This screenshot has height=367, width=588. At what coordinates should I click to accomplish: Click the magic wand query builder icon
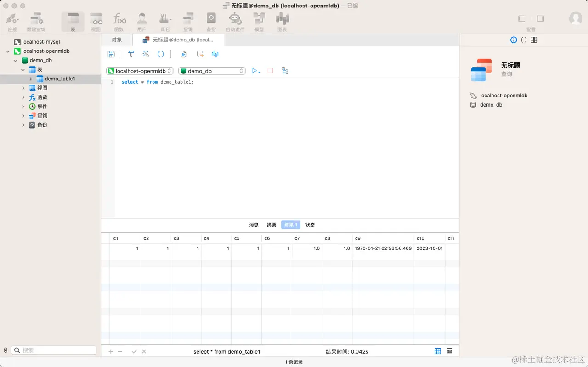[x=146, y=54]
